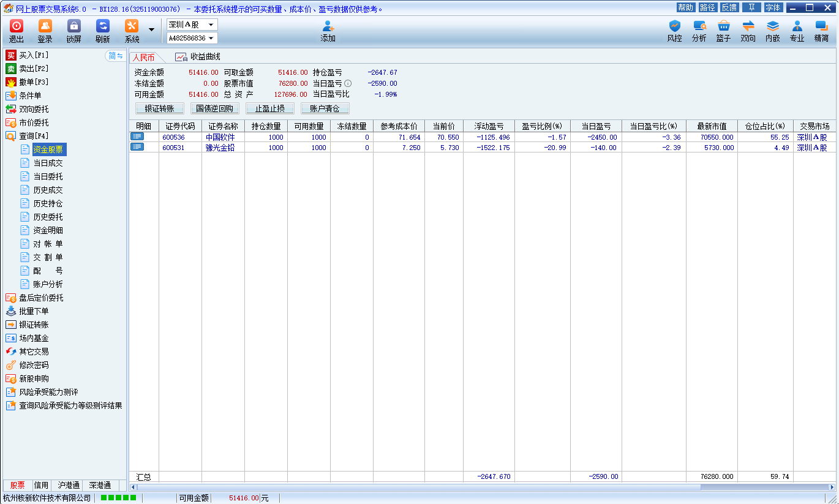Expand the 系统 toolbar dropdown arrow
Viewport: 839px width, 504px height.
tap(151, 29)
